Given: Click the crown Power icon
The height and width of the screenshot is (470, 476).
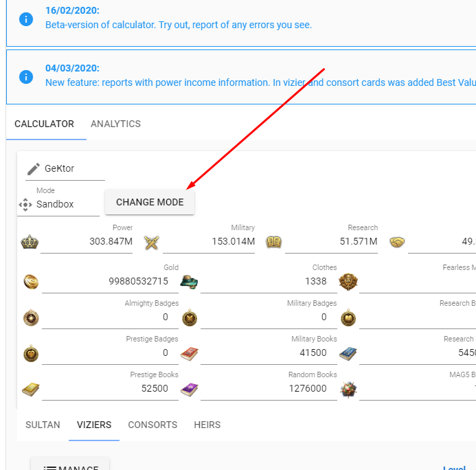Looking at the screenshot, I should pos(29,242).
